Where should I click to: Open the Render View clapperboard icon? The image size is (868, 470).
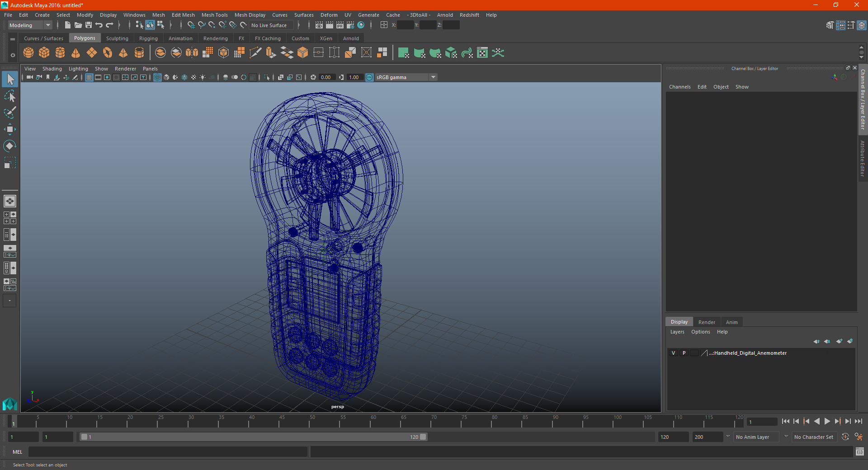click(319, 25)
